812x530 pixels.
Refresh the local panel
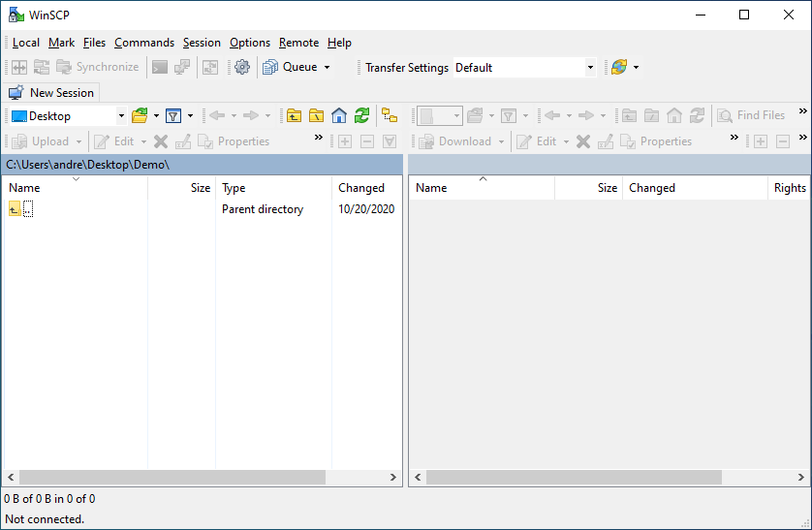point(362,115)
